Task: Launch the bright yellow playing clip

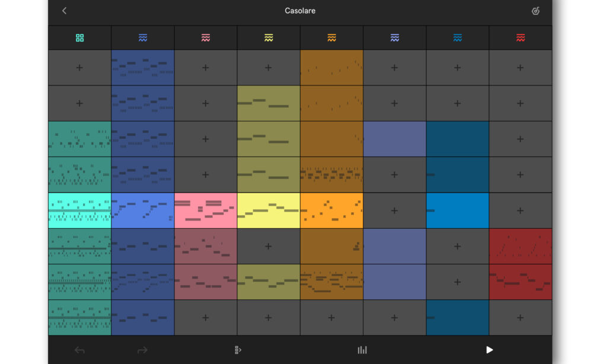Action: (x=269, y=210)
